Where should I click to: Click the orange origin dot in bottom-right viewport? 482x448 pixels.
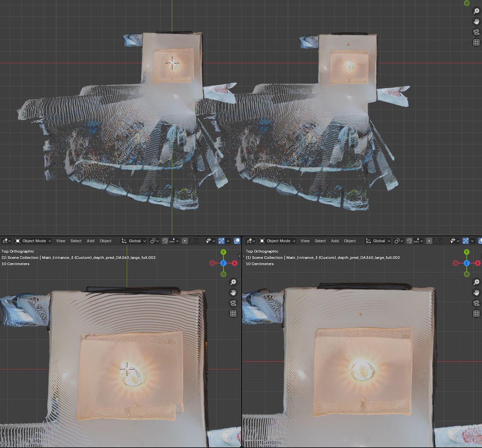361,315
